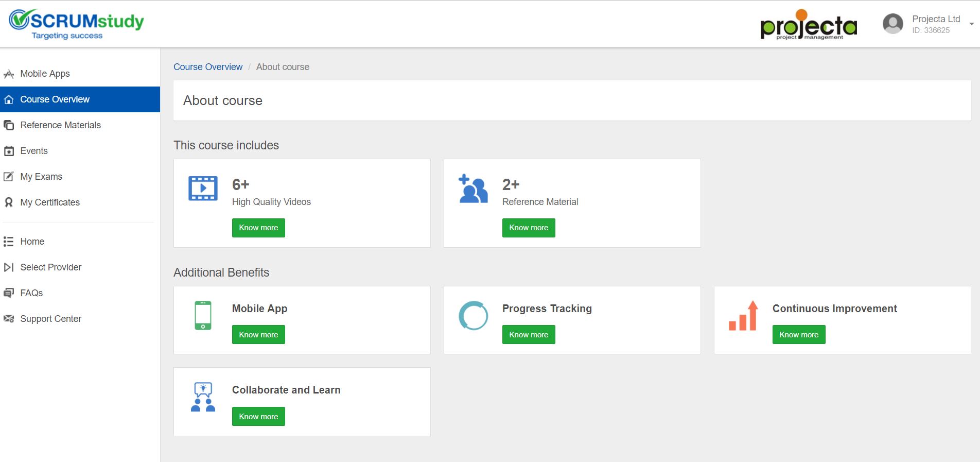
Task: Click the Course Overview breadcrumb link
Action: (x=208, y=67)
